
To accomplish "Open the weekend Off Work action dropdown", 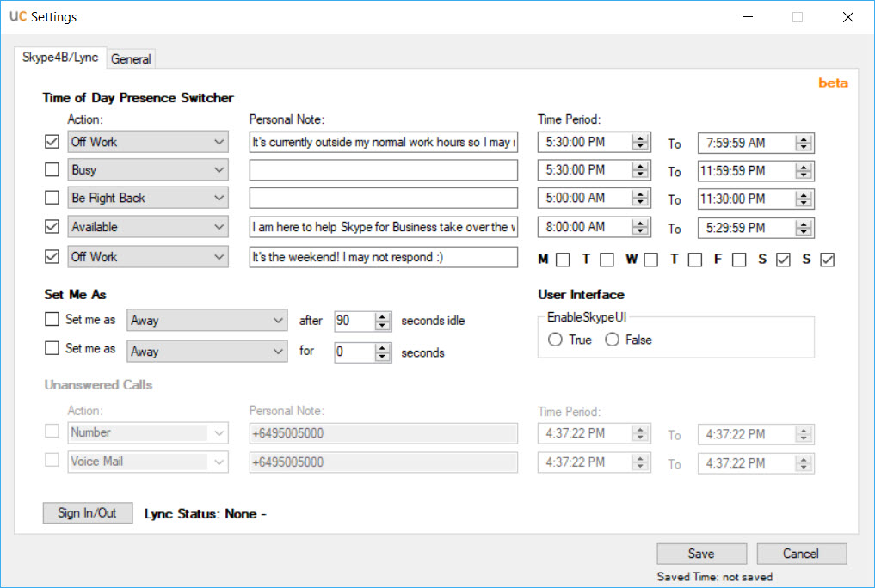I will 148,256.
